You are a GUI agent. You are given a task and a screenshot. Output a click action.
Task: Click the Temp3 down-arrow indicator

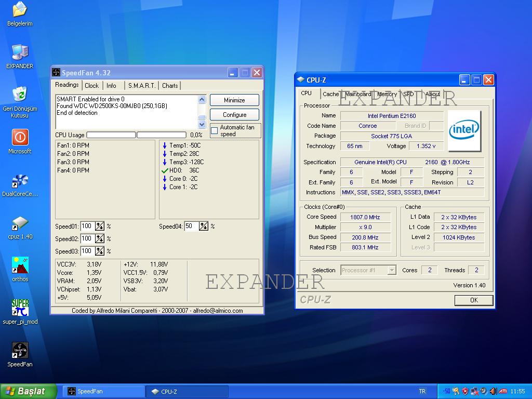coord(165,162)
